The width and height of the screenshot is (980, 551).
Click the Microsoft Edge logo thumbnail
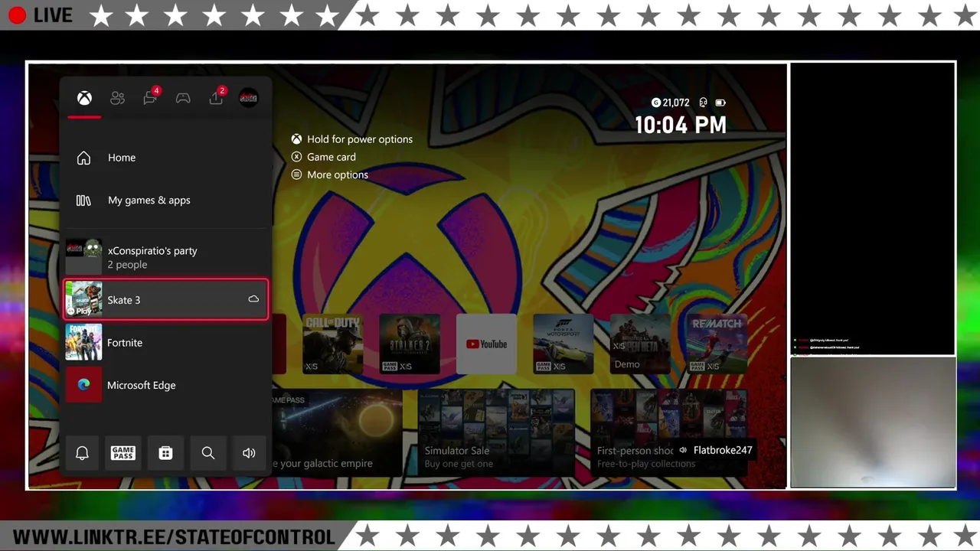[x=83, y=385]
